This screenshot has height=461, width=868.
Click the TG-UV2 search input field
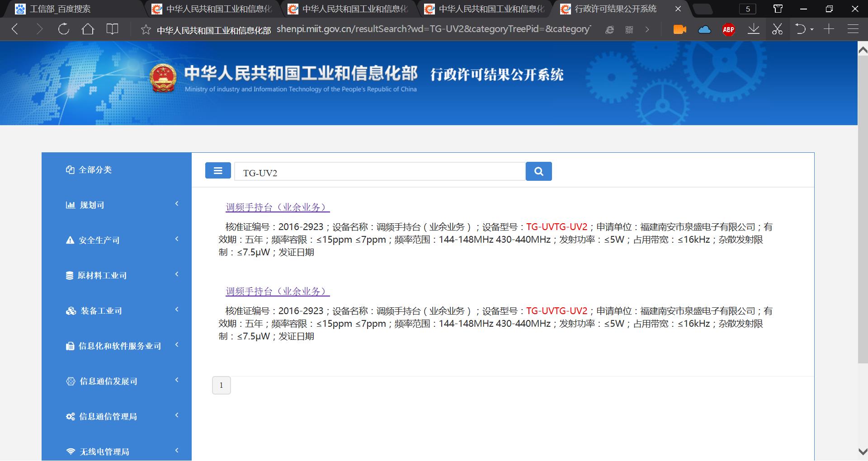click(x=379, y=172)
